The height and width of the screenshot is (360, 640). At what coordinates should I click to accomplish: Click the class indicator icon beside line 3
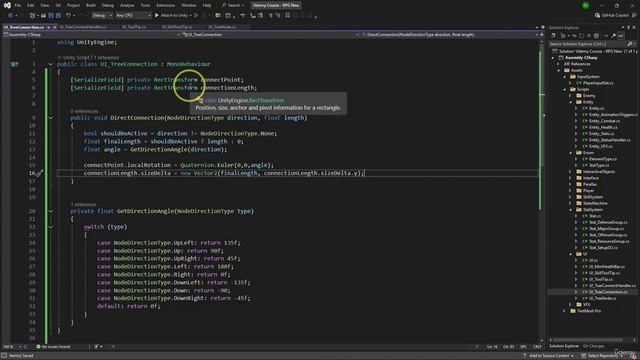[14, 64]
